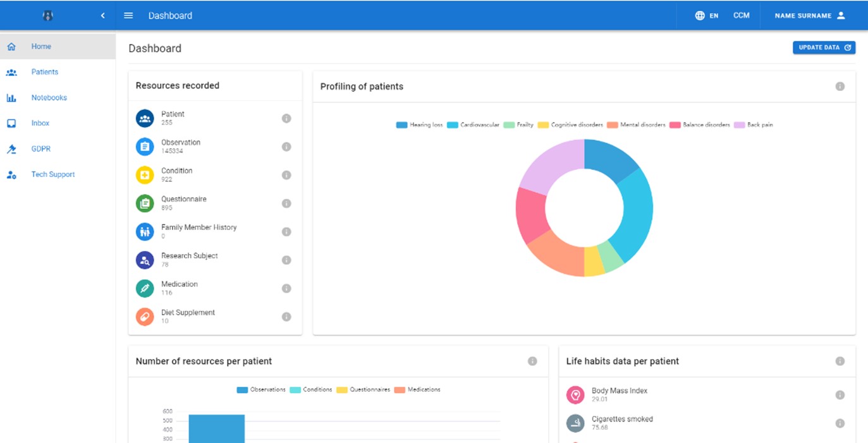868x443 pixels.
Task: Open the hamburger menu icon
Action: point(128,16)
